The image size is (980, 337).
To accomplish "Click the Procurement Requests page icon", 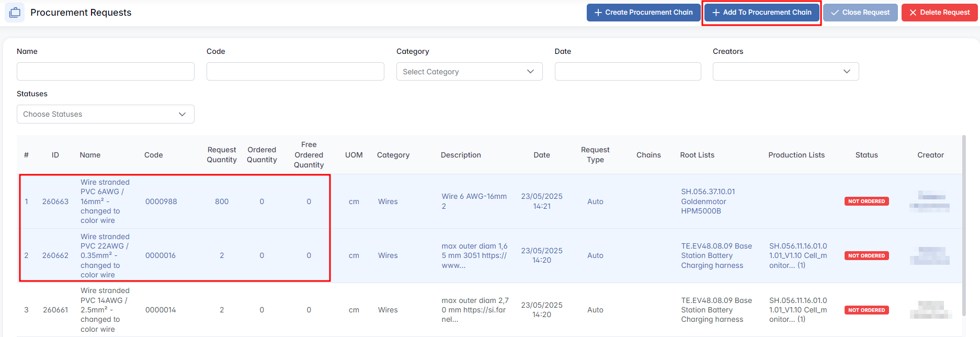I will pyautogui.click(x=15, y=13).
